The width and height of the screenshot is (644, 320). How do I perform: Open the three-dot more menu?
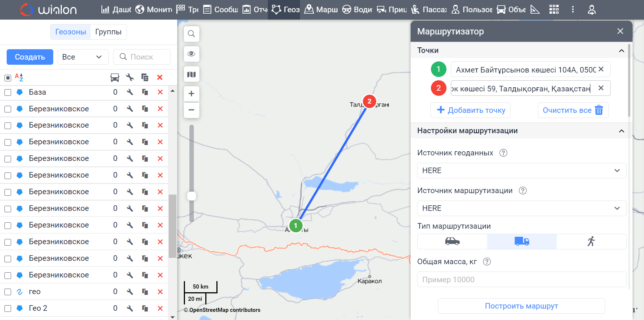coord(573,10)
